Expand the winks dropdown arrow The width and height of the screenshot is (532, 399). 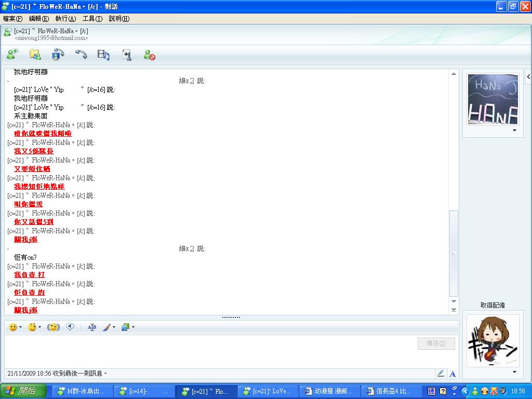coord(39,327)
